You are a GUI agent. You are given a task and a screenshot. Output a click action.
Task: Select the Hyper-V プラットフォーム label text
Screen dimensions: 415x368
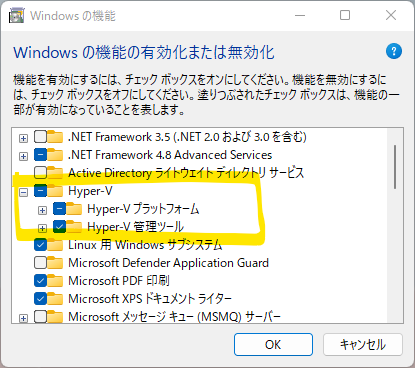click(x=143, y=209)
